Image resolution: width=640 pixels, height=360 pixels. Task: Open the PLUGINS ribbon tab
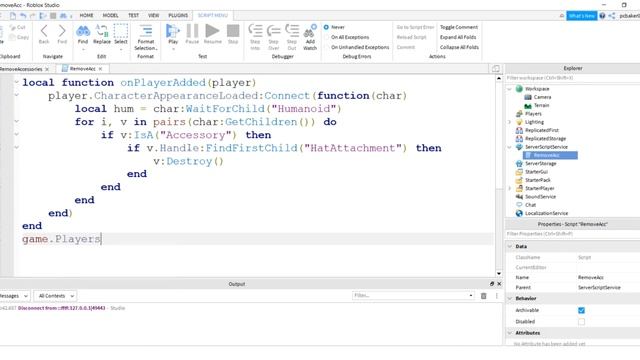pos(178,16)
